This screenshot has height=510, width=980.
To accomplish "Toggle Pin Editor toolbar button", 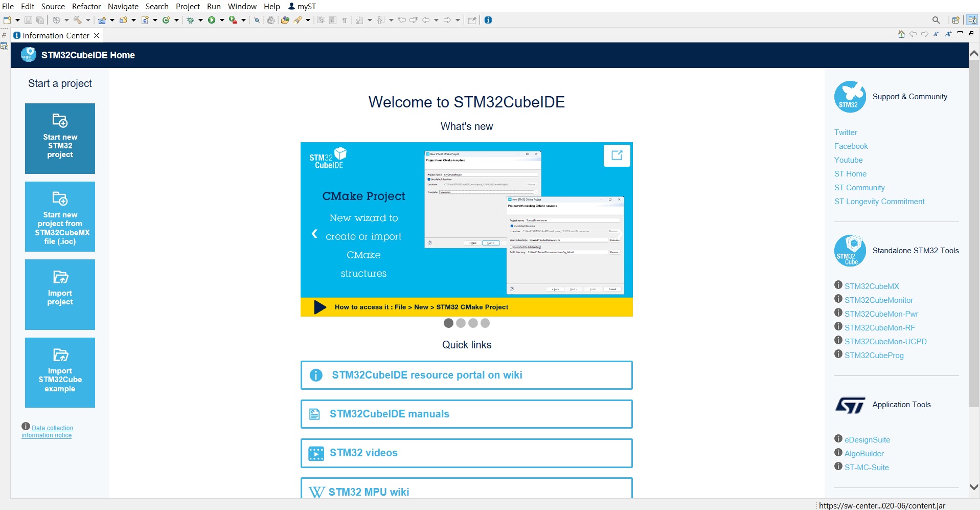I will (x=472, y=20).
